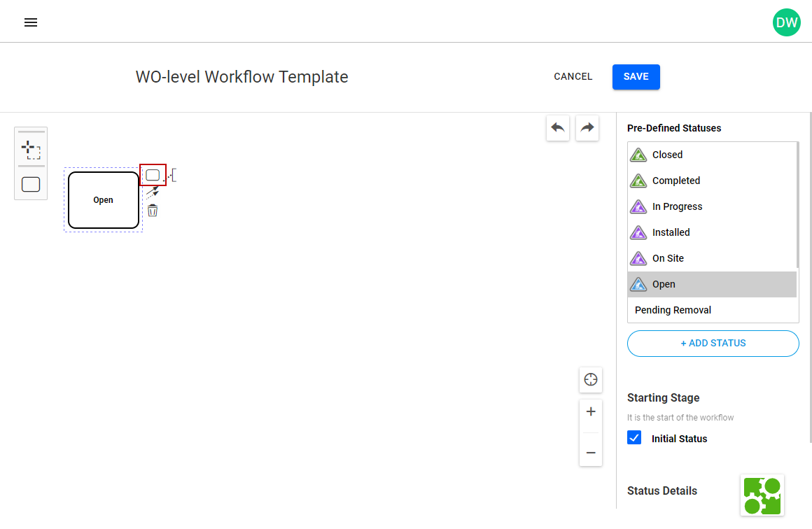Screen dimensions: 812x529
Task: Click the append status shape icon beside Open node
Action: (x=153, y=175)
